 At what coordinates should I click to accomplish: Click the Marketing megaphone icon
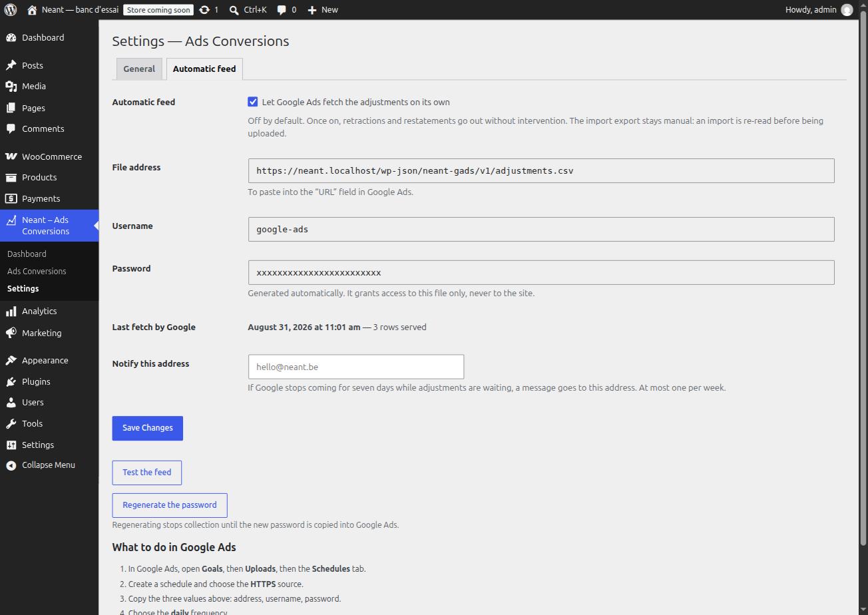(x=11, y=333)
